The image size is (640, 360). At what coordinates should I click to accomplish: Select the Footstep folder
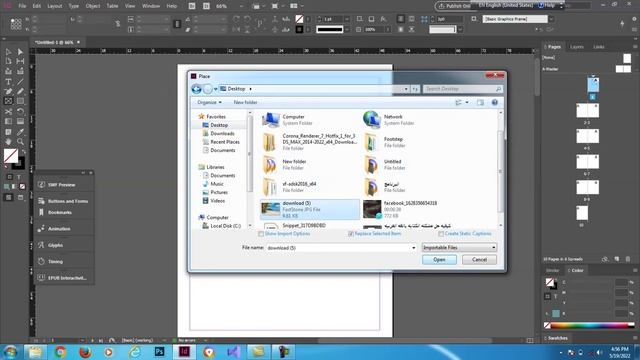(x=411, y=142)
